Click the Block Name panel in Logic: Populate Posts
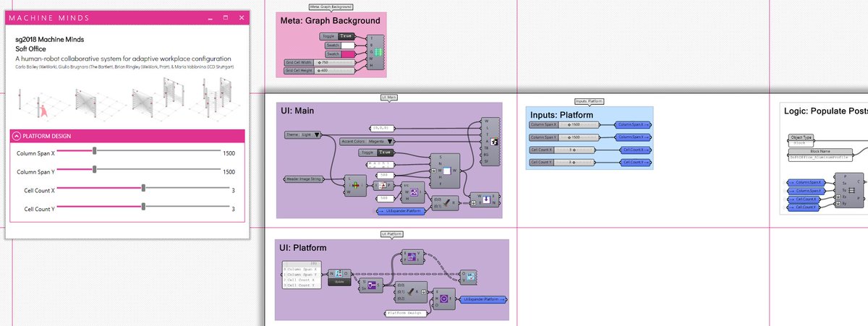The height and width of the screenshot is (326, 868). [x=820, y=155]
